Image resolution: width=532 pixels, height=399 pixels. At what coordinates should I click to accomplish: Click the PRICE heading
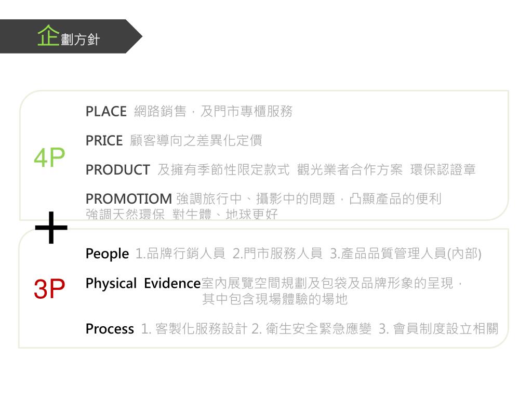click(x=104, y=140)
